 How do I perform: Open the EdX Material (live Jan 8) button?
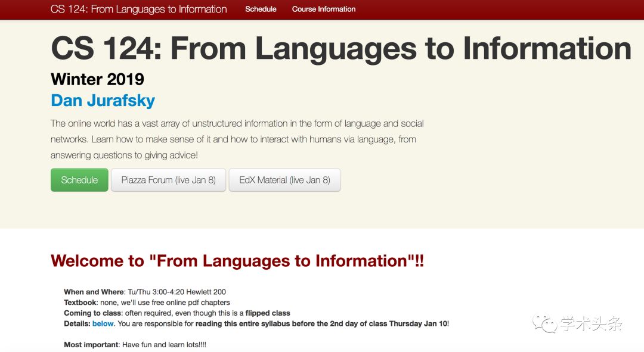coord(284,180)
